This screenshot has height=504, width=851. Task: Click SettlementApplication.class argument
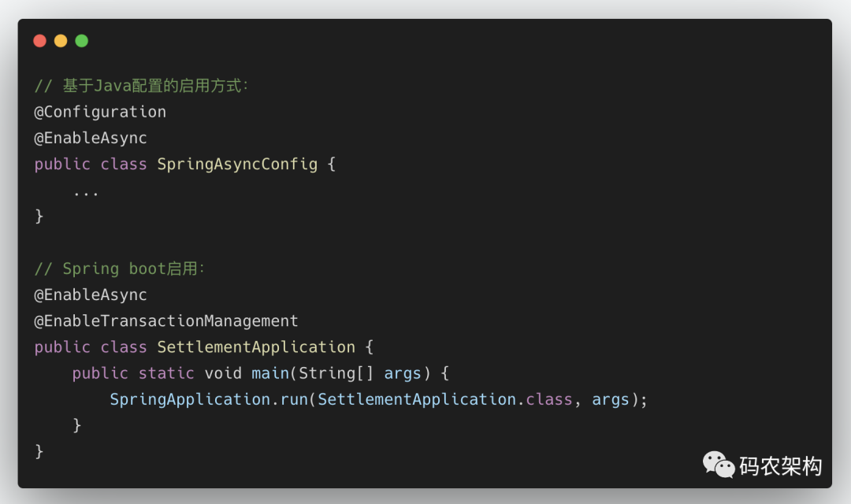coord(445,399)
